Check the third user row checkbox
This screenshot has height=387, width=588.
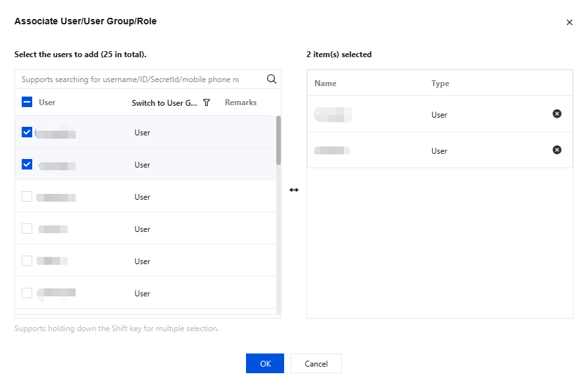pyautogui.click(x=27, y=196)
